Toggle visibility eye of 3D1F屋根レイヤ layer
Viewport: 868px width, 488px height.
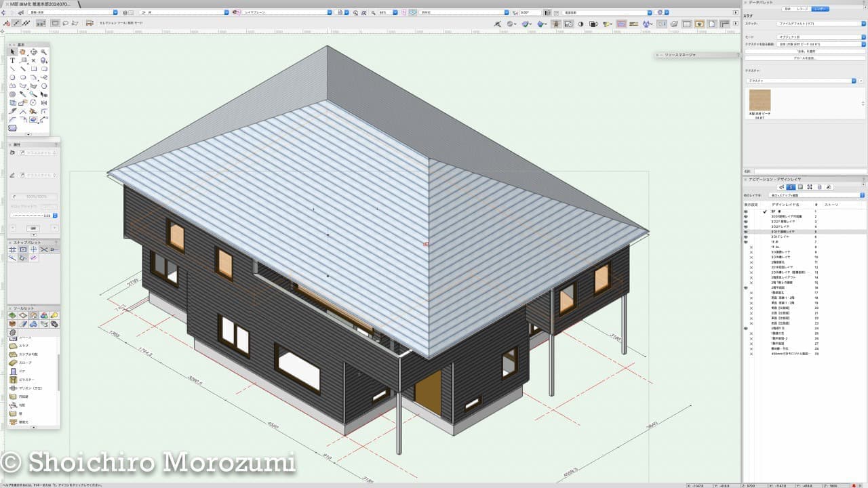pos(745,232)
